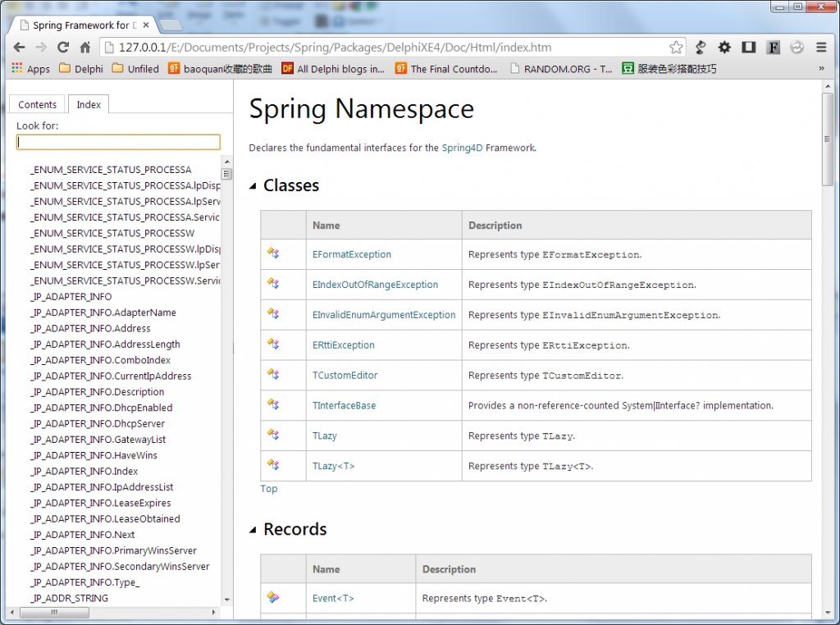Click the desk lamp extension icon
This screenshot has width=840, height=625.
701,48
